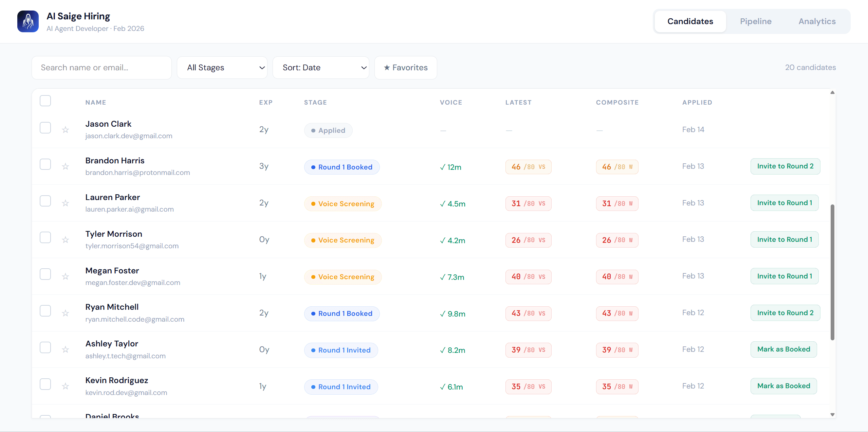Viewport: 868px width, 432px height.
Task: Invite Brandon Harris to Round 2
Action: click(785, 166)
